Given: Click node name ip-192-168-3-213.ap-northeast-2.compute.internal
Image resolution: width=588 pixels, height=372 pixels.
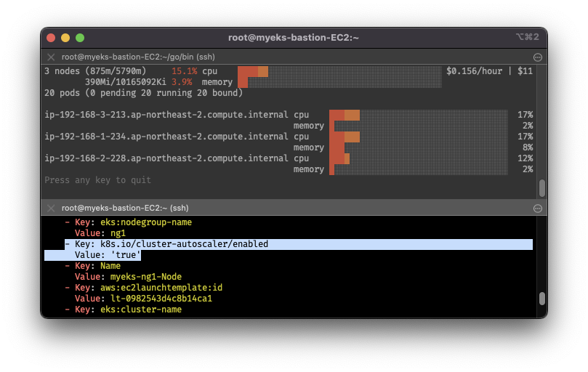Looking at the screenshot, I should point(166,115).
